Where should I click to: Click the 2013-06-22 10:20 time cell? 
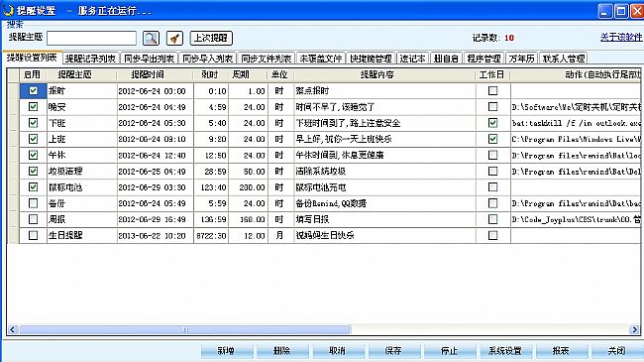pyautogui.click(x=156, y=235)
